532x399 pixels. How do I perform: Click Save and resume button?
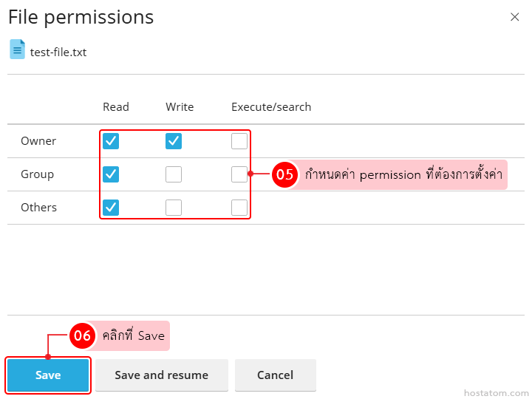(x=161, y=375)
